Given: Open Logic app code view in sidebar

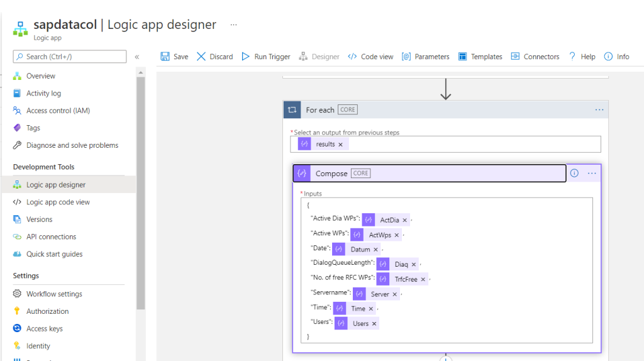Looking at the screenshot, I should click(58, 202).
